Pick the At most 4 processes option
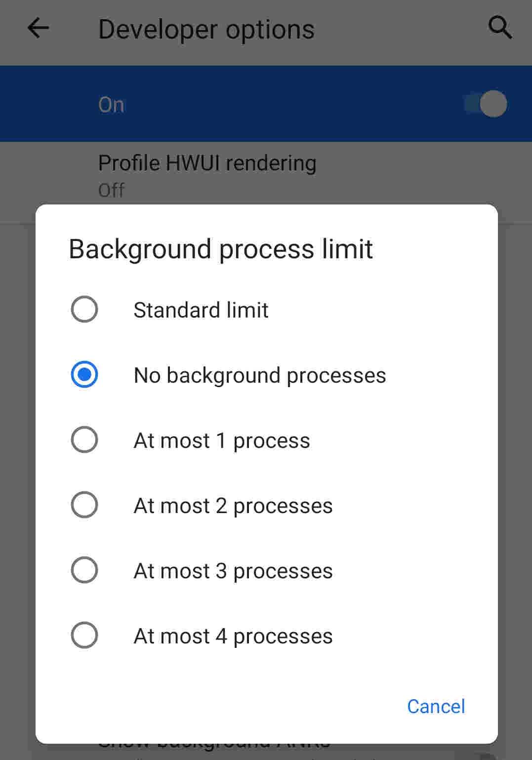This screenshot has width=532, height=760. [x=84, y=636]
